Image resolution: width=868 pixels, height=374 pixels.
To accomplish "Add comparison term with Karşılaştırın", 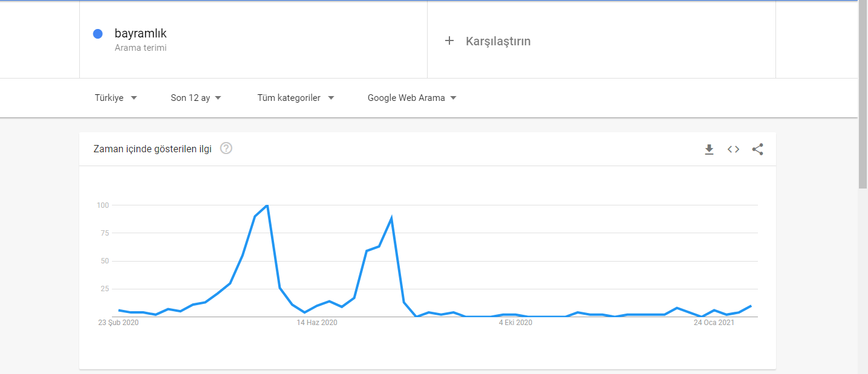I will click(x=498, y=41).
